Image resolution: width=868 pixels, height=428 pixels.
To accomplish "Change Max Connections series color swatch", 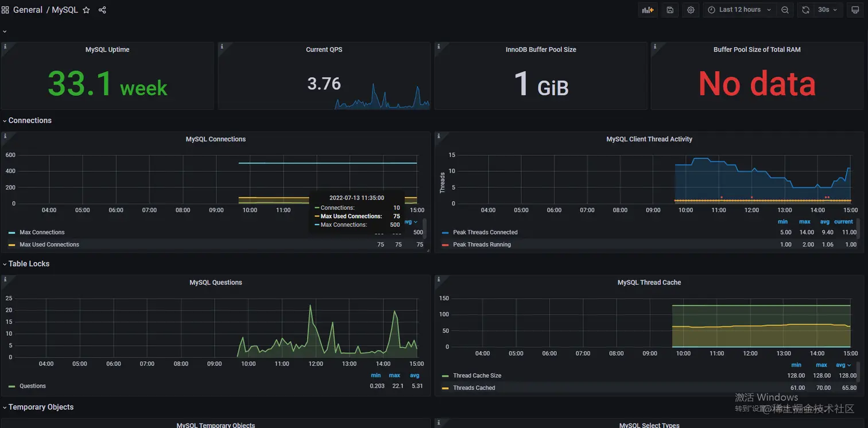I will point(12,233).
